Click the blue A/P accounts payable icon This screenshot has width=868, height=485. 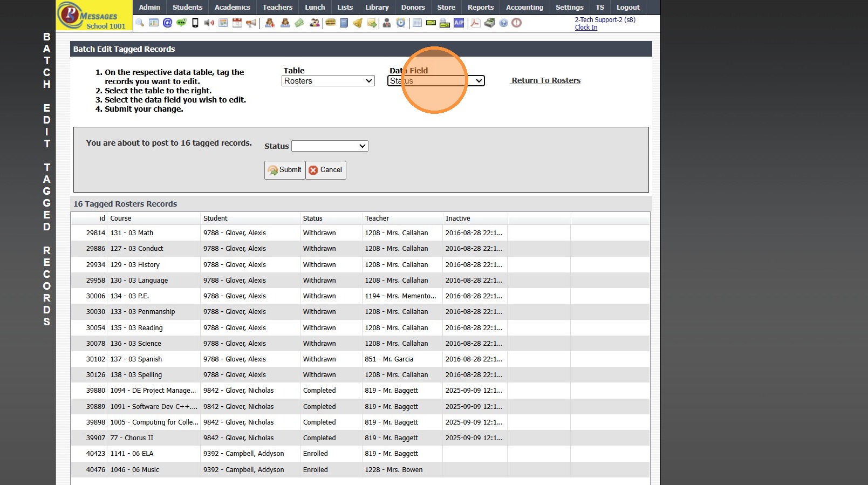pos(459,23)
